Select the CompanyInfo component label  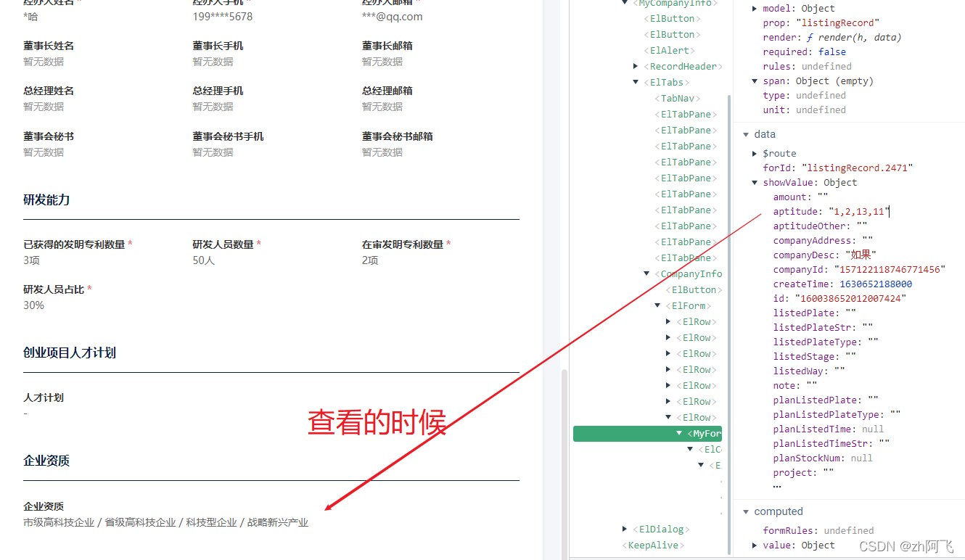688,273
